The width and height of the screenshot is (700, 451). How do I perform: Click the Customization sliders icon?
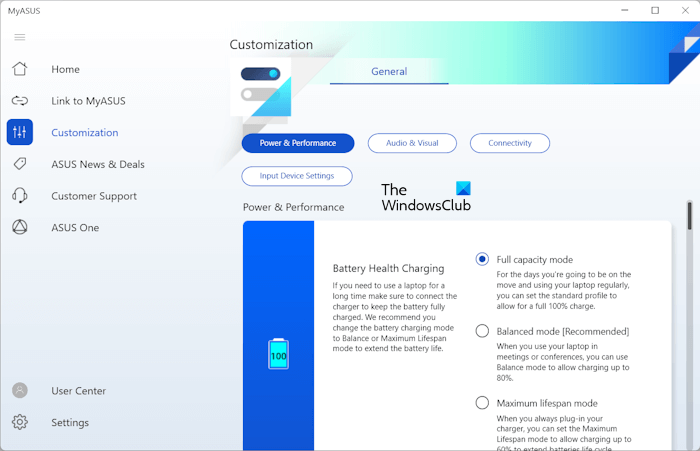click(20, 132)
